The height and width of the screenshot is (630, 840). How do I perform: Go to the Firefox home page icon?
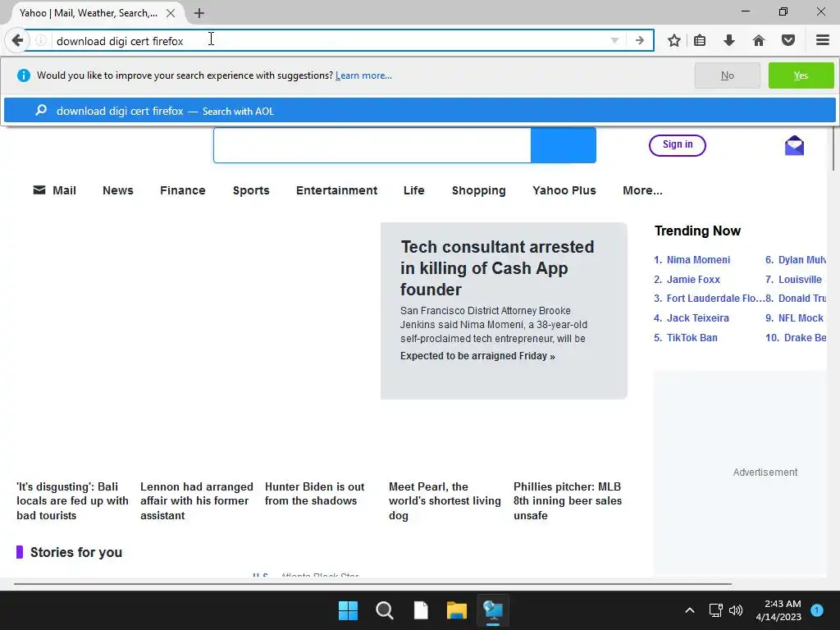(x=759, y=40)
